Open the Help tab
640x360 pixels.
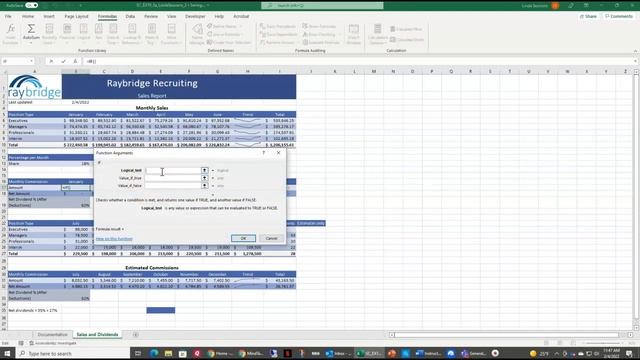pyautogui.click(x=219, y=16)
